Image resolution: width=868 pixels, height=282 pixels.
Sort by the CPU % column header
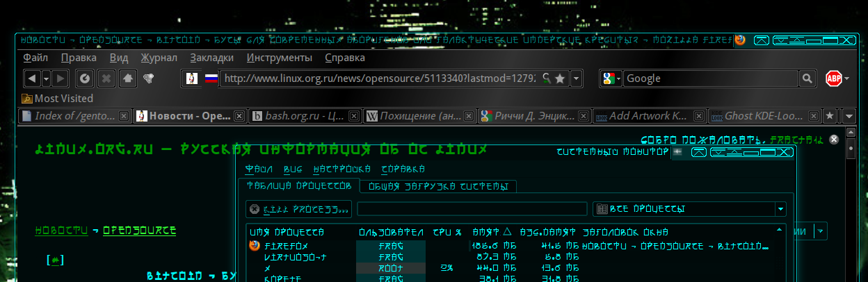pos(447,232)
